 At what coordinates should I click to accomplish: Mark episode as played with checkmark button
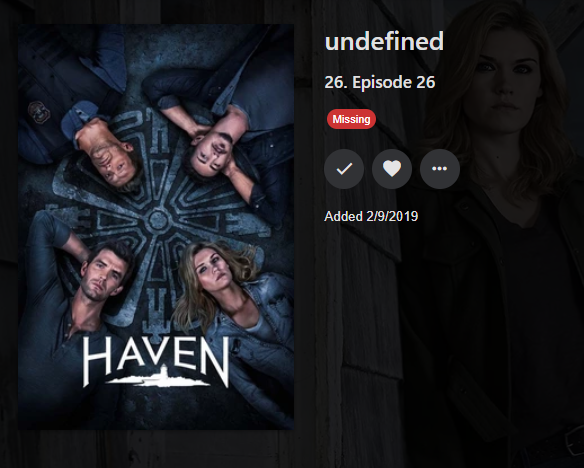click(344, 169)
